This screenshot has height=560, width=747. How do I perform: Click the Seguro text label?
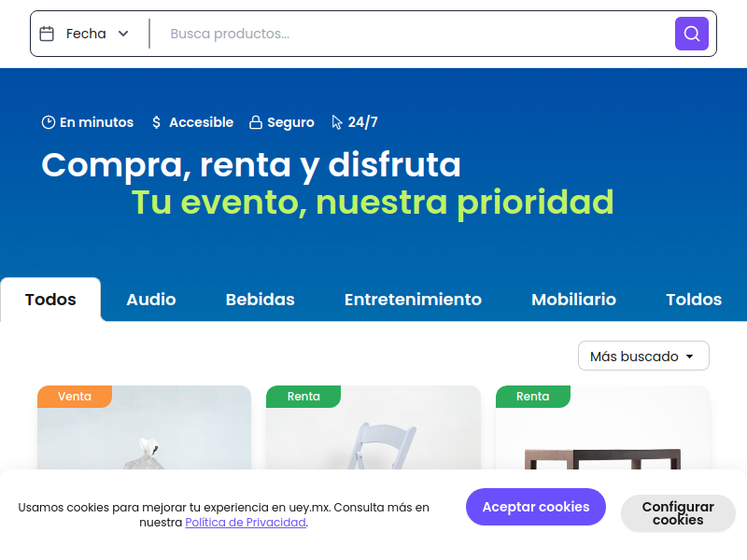pyautogui.click(x=290, y=123)
